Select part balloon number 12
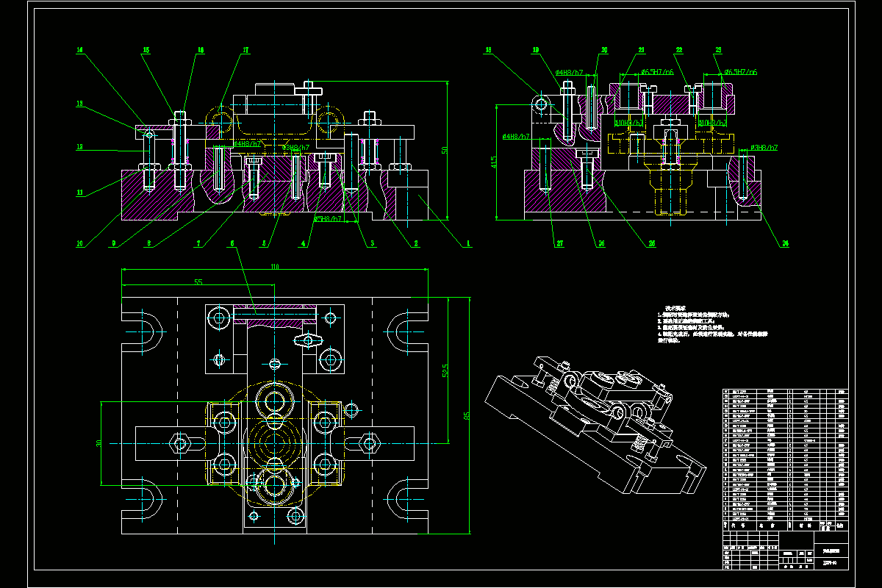Viewport: 882px width, 588px height. point(79,147)
